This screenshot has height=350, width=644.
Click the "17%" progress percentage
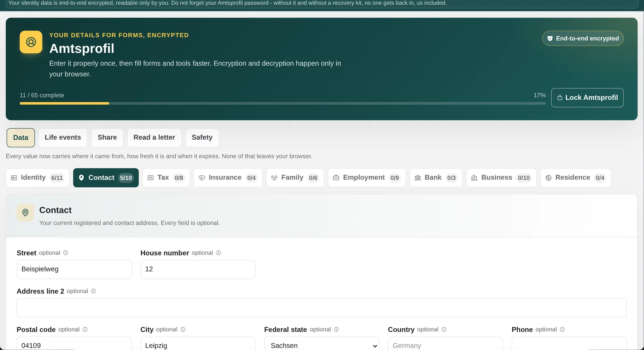coord(540,95)
